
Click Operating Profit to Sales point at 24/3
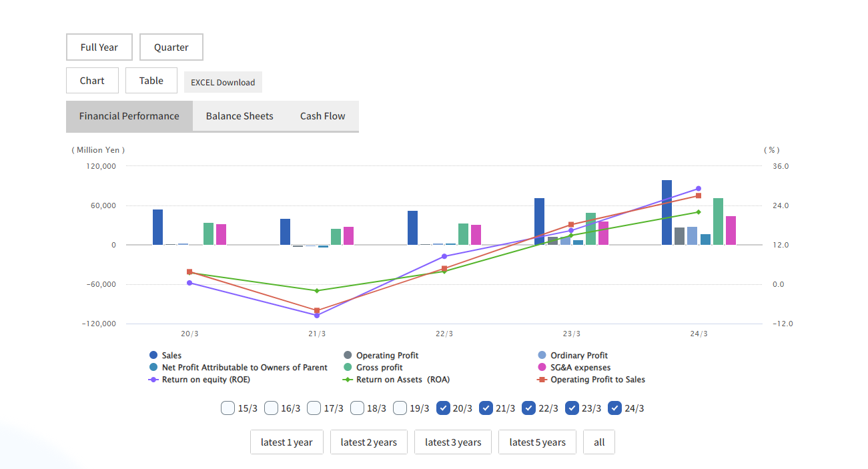[x=699, y=195]
